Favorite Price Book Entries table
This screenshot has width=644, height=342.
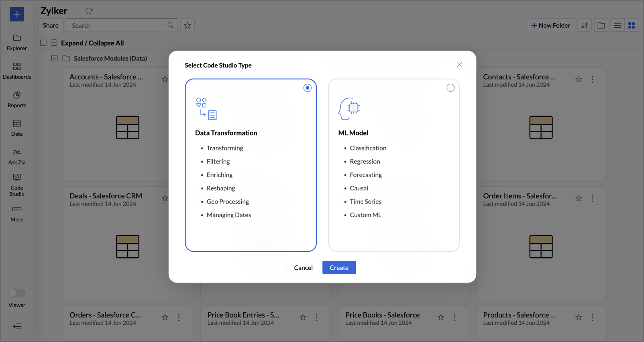tap(303, 318)
